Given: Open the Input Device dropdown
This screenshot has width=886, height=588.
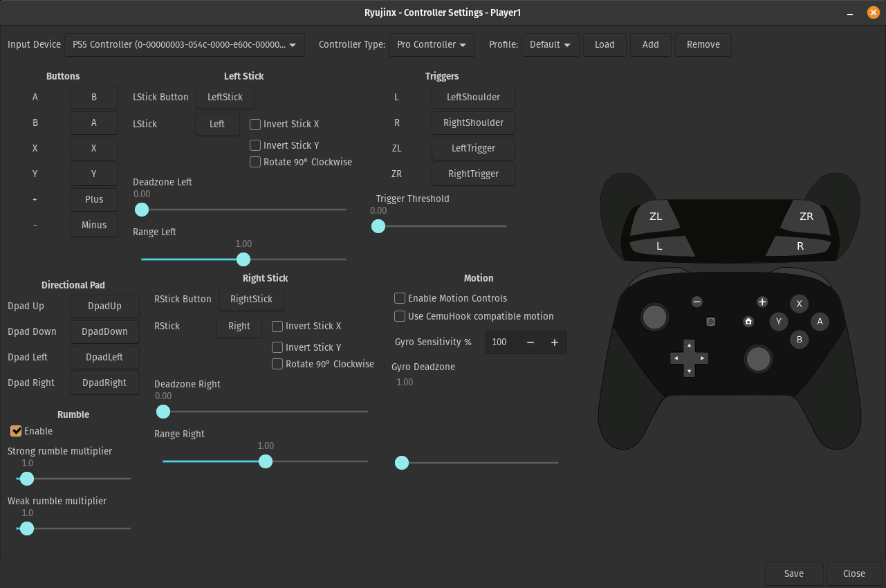Looking at the screenshot, I should [185, 44].
